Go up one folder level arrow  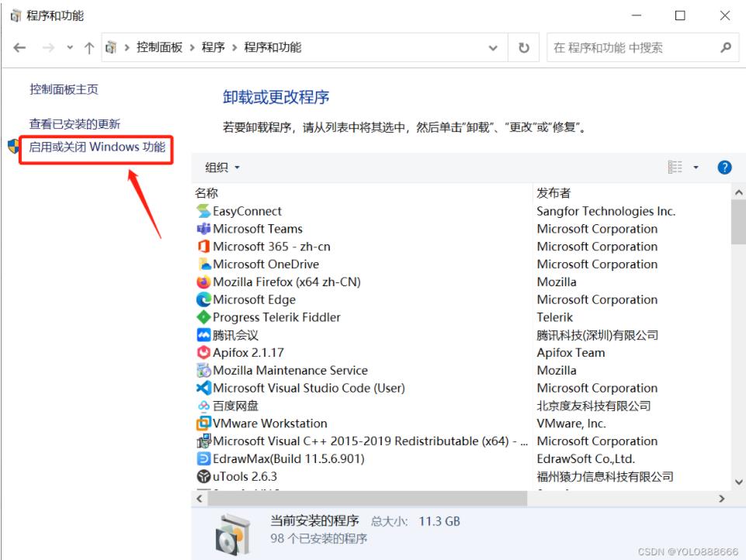pos(89,47)
